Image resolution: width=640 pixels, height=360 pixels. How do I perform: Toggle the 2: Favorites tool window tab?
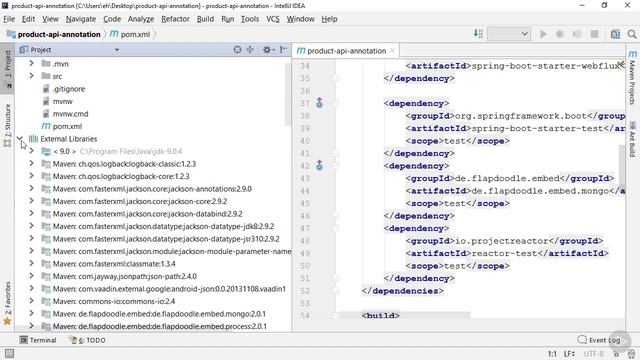point(7,303)
